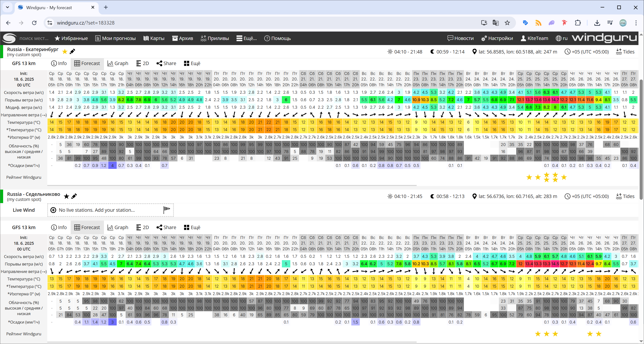Edit the Екатеринбург spot with pencil icon
This screenshot has height=344, width=644.
coord(73,52)
